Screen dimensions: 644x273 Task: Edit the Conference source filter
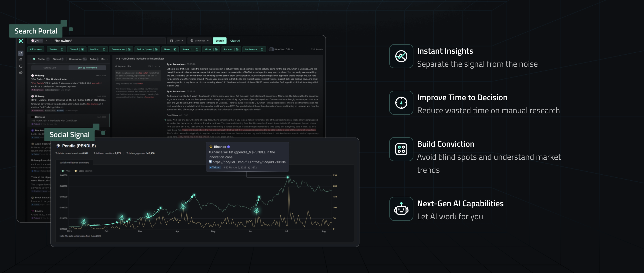pyautogui.click(x=262, y=50)
